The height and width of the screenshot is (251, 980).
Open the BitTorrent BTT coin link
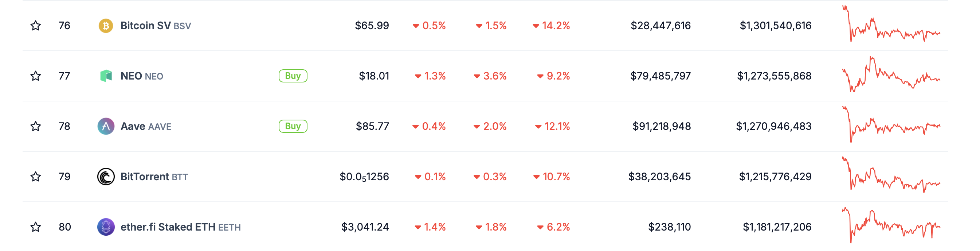click(x=154, y=177)
